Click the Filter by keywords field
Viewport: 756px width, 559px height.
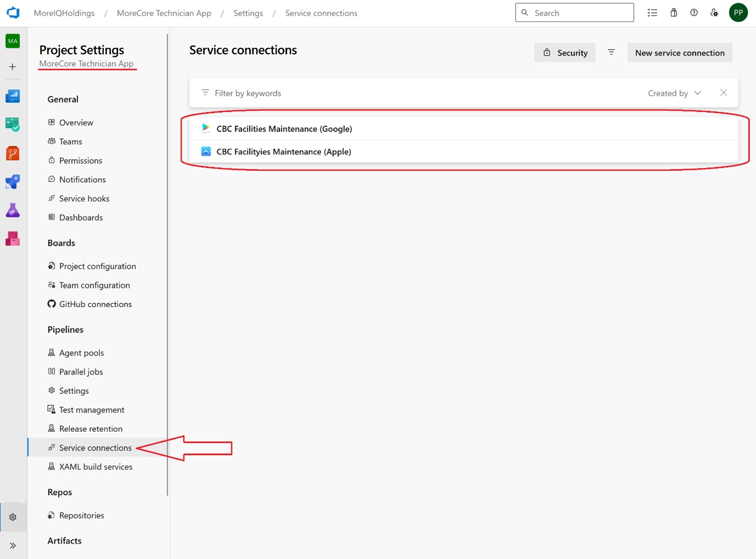pos(248,93)
